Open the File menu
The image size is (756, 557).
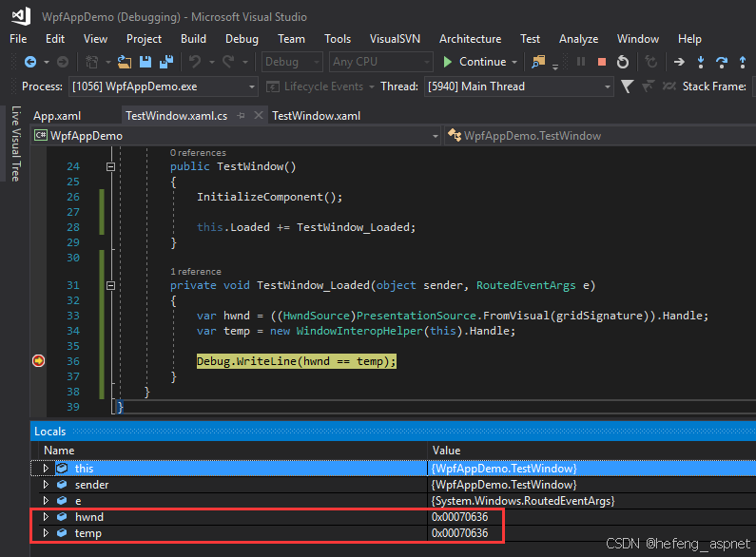point(18,39)
